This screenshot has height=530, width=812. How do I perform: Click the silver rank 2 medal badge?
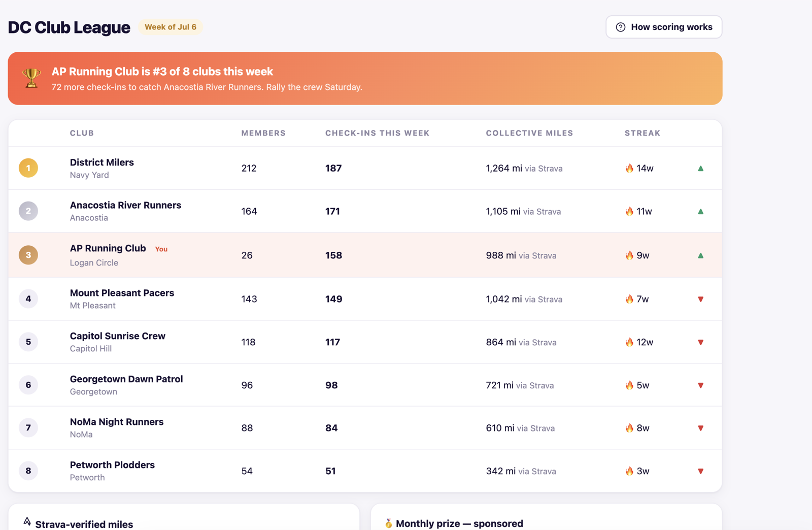pyautogui.click(x=28, y=211)
